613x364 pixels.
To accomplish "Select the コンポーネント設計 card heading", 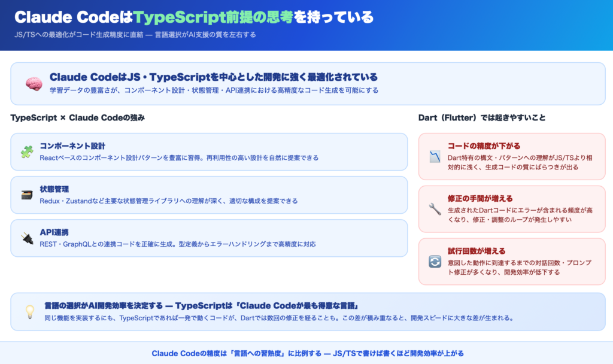I will click(72, 145).
